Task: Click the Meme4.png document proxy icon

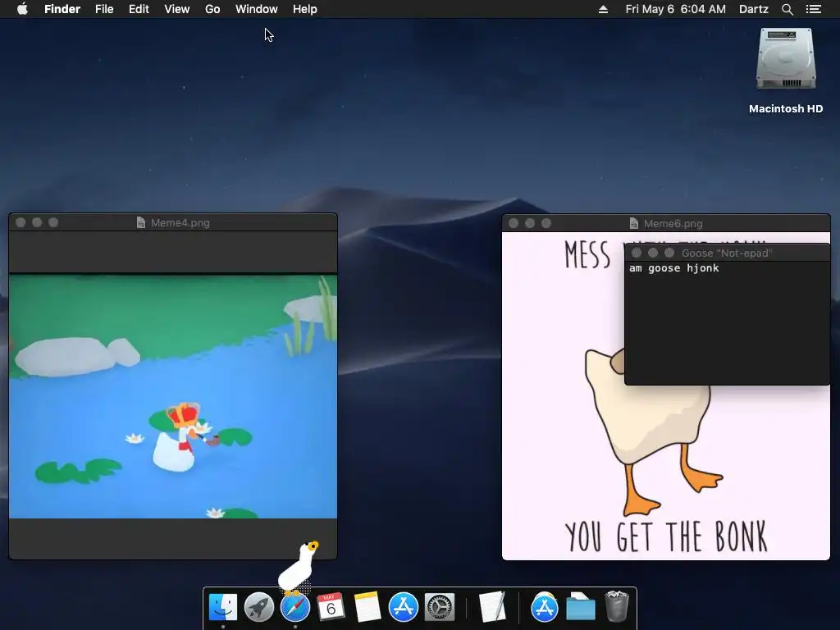Action: click(141, 222)
